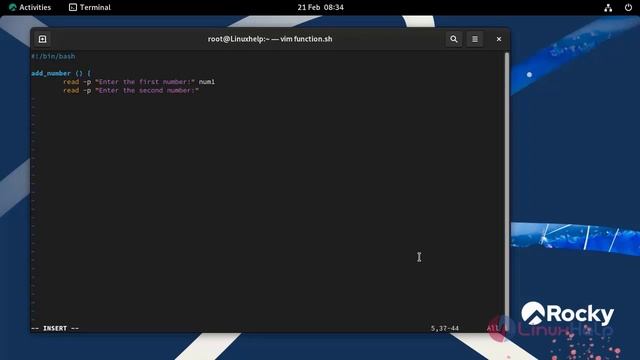Open a new terminal tab
Image resolution: width=640 pixels, height=360 pixels.
[42, 39]
